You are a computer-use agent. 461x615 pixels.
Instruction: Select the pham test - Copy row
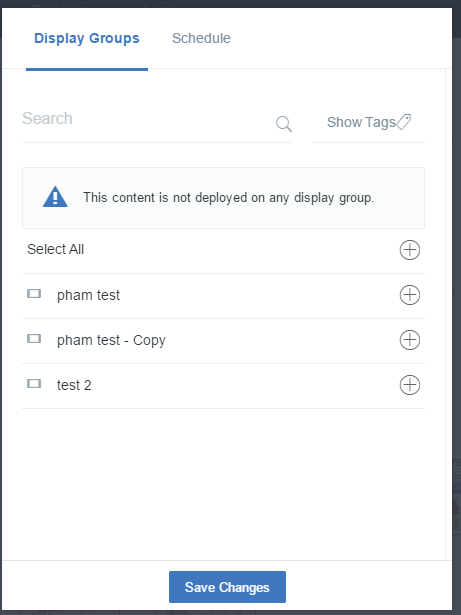coord(223,341)
